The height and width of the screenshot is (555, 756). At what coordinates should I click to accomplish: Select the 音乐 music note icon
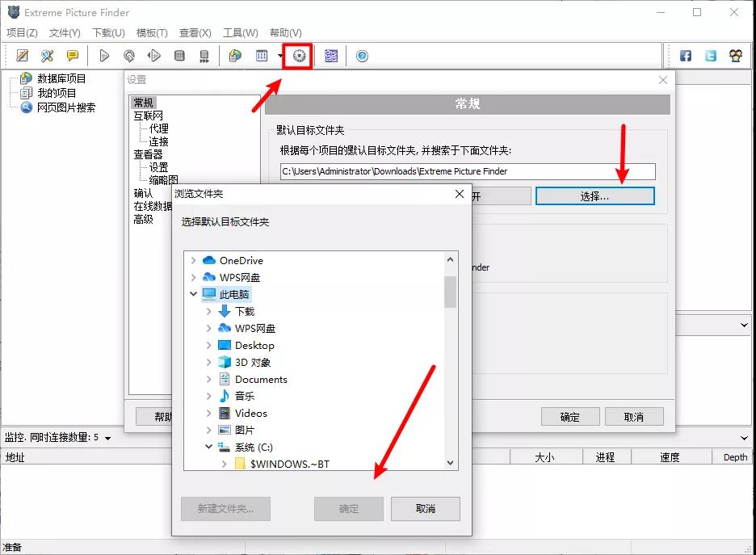tap(225, 396)
